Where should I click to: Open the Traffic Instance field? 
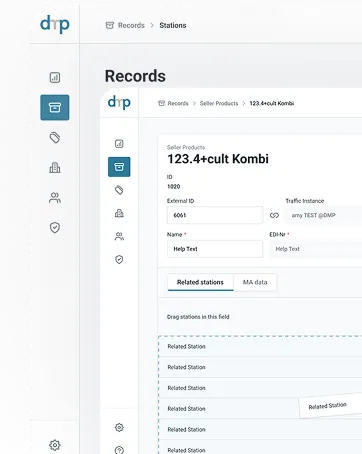tap(323, 215)
